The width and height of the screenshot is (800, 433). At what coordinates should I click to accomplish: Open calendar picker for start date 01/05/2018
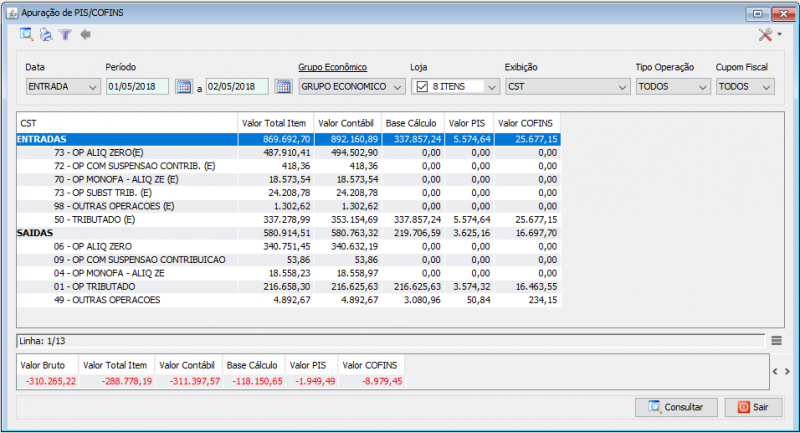click(184, 87)
